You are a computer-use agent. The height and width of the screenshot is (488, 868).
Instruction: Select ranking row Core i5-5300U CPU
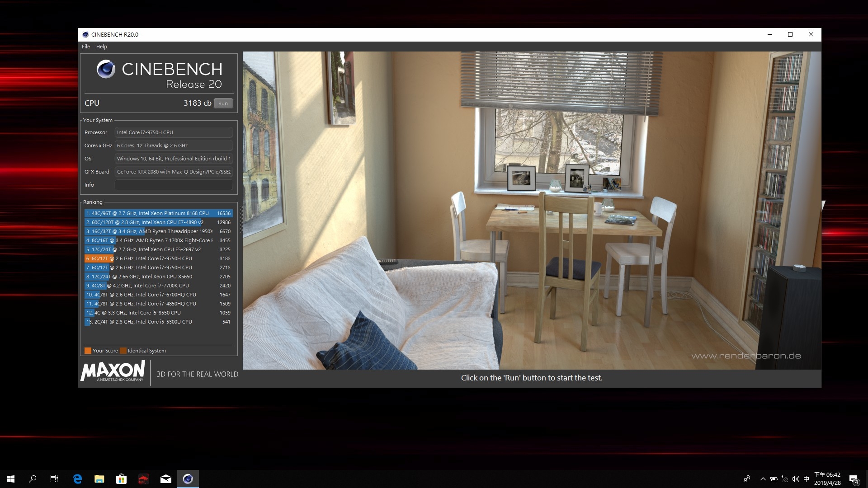158,322
